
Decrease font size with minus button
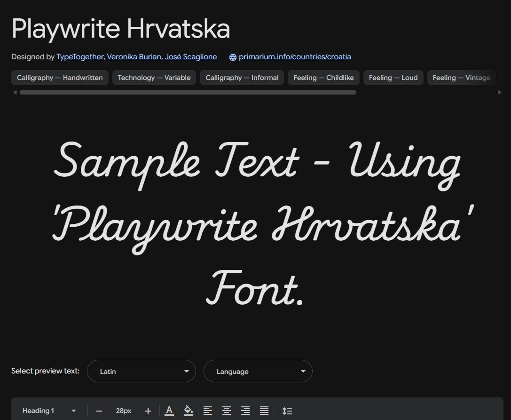click(99, 411)
